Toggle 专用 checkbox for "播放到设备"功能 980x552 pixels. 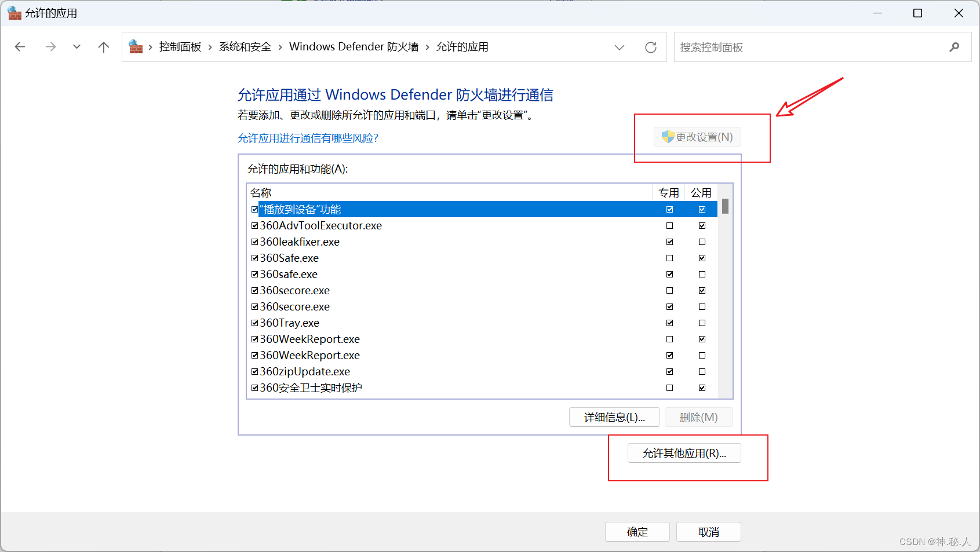coord(669,209)
